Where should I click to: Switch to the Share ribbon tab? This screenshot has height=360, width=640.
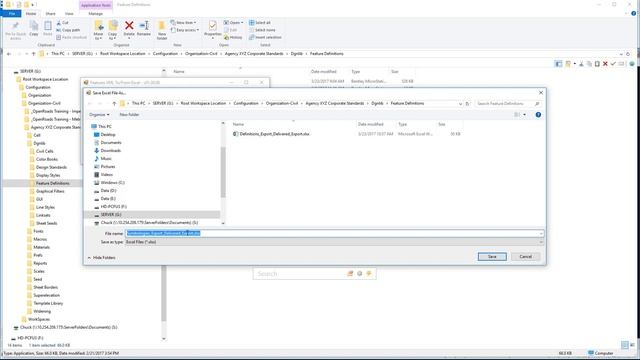coord(50,14)
